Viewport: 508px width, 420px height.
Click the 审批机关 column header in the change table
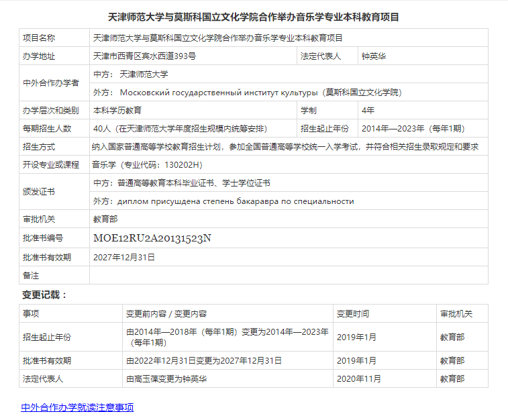click(x=456, y=313)
